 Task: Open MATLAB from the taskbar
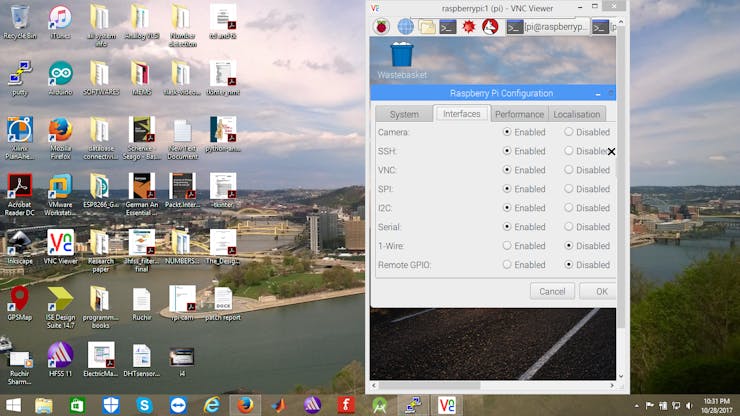[278, 405]
